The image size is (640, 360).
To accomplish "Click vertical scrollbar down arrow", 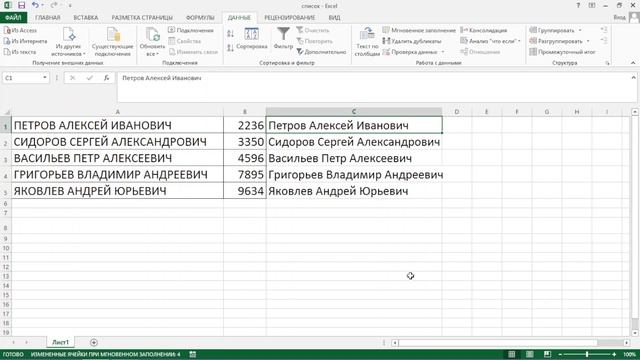I will pos(635,333).
